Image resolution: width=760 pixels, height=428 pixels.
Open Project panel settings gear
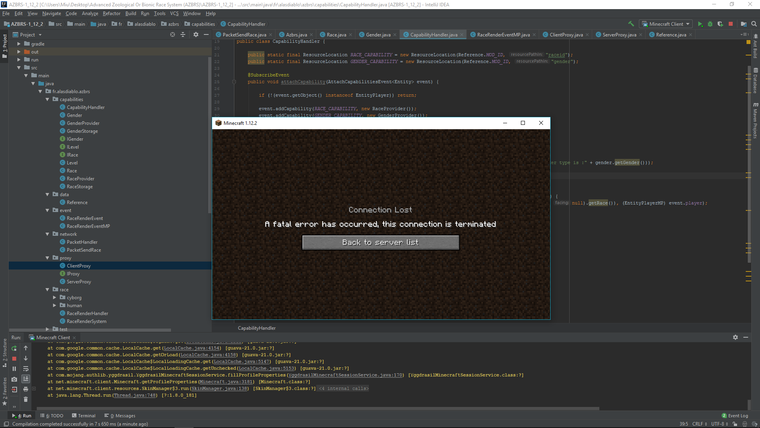[196, 35]
